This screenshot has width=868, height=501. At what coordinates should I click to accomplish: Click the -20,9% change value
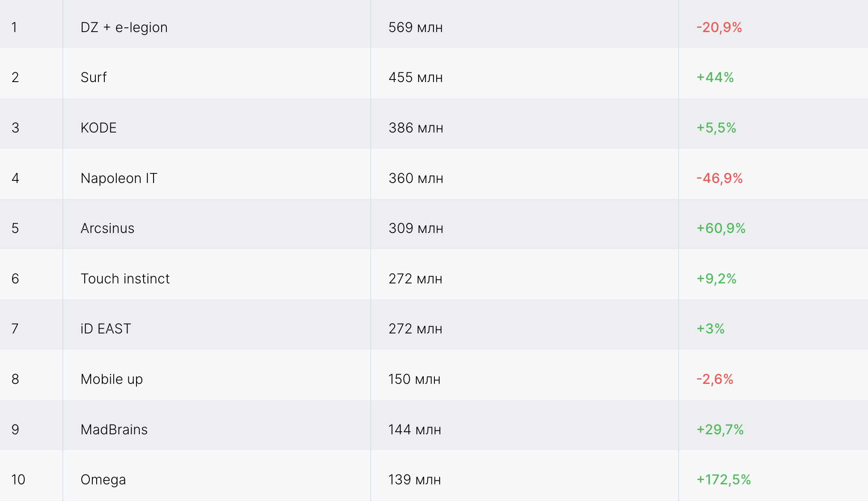click(x=719, y=27)
